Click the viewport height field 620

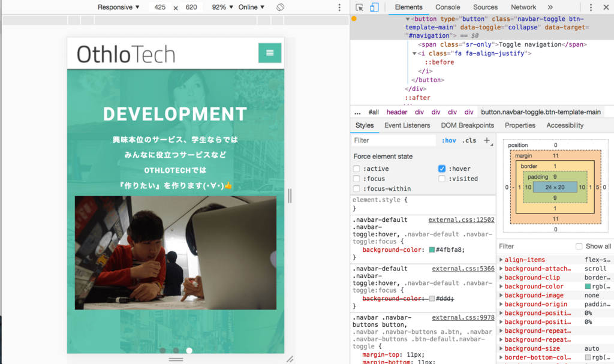point(191,7)
